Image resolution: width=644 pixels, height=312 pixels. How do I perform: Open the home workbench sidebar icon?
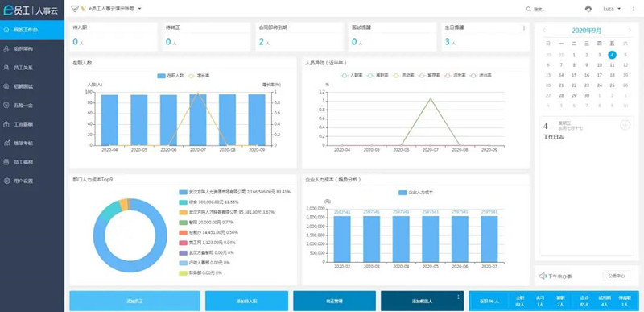coord(6,30)
